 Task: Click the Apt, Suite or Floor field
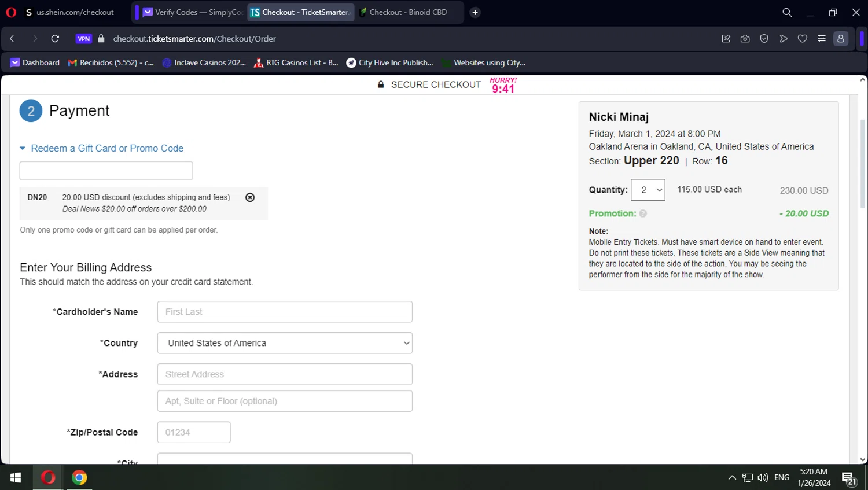tap(285, 401)
